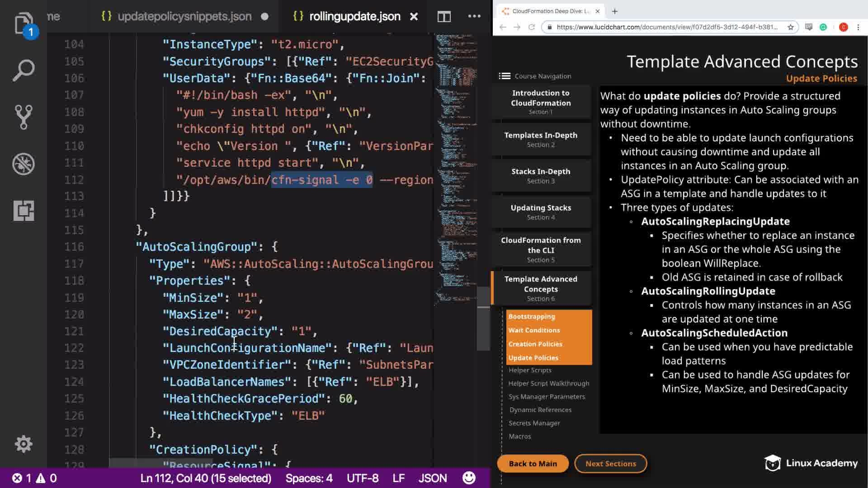Open the Source Control branch icon

[24, 117]
